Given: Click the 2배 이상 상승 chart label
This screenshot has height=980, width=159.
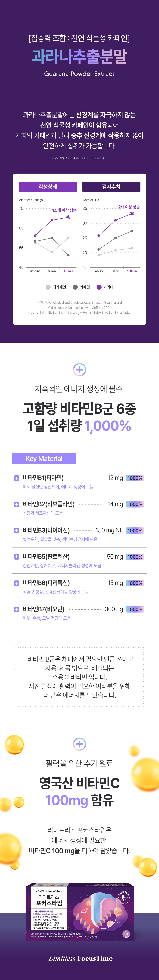Looking at the screenshot, I should pos(129,207).
